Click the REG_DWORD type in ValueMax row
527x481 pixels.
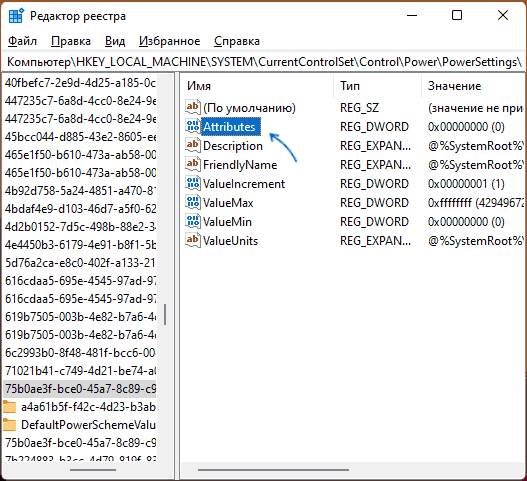coord(374,203)
